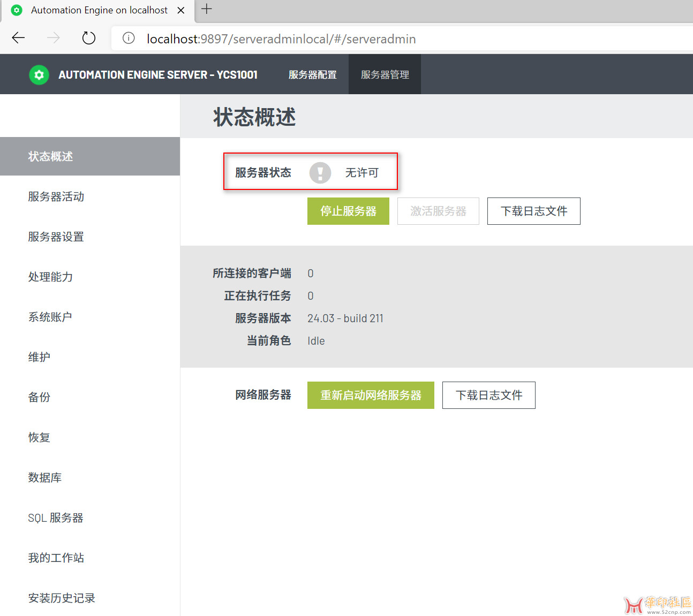Viewport: 693px width, 616px height.
Task: Click the grey exclamation server status icon
Action: tap(320, 173)
